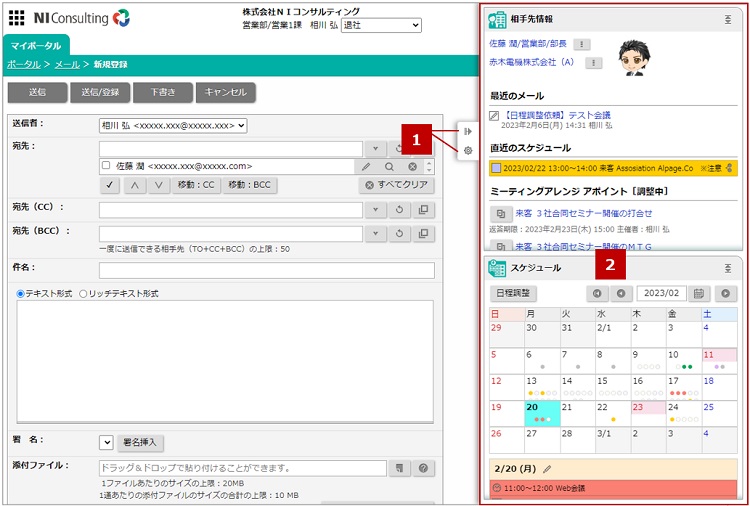Go to next month in schedule calendar
The width and height of the screenshot is (750, 506).
[726, 293]
